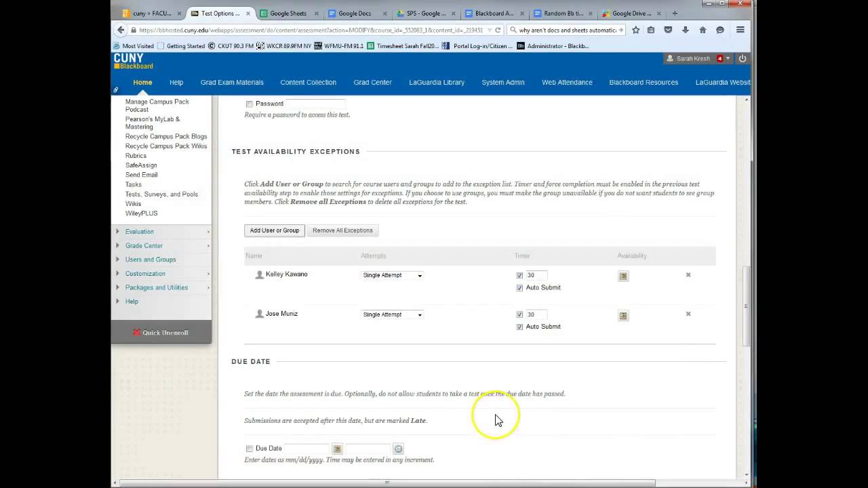
Task: Open the availability calendar icon for Kelley Kawano
Action: click(624, 276)
